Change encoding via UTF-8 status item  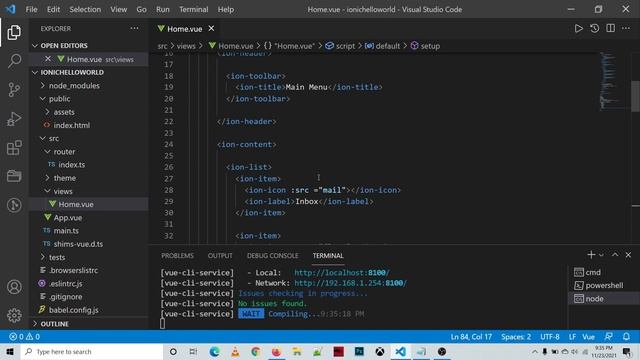550,337
